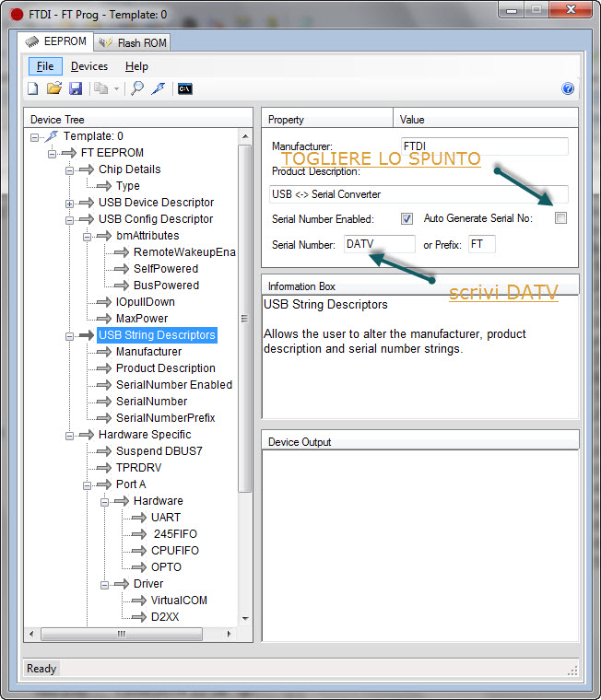Open the Help menu
601x700 pixels.
[136, 66]
